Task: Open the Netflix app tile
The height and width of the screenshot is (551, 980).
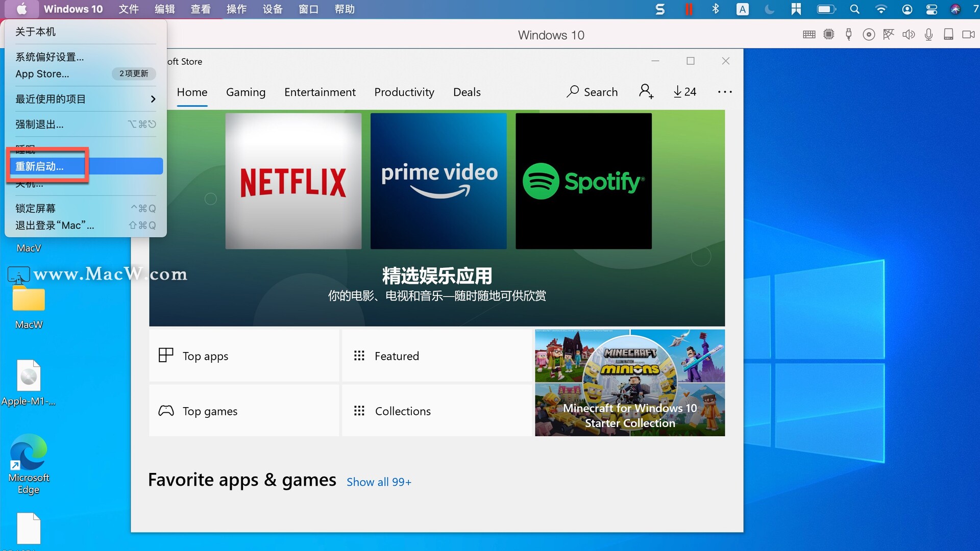Action: (x=293, y=181)
